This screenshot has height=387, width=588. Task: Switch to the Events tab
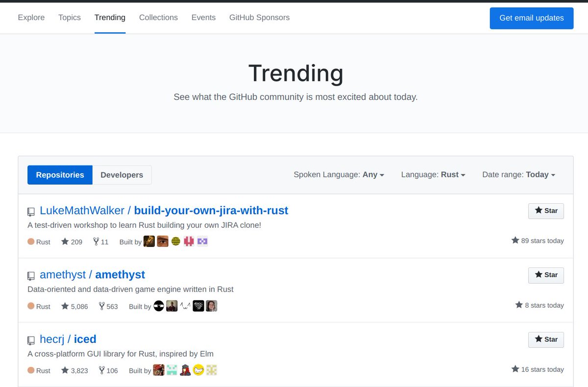coord(203,18)
